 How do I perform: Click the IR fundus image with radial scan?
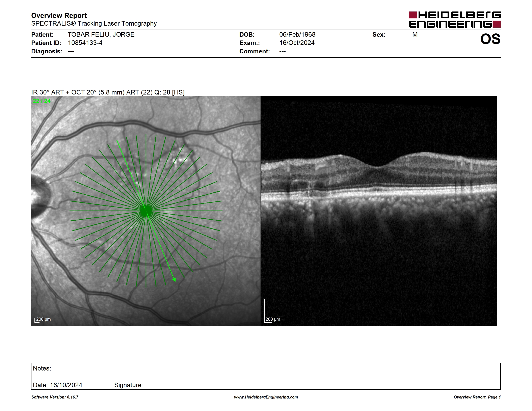[146, 211]
